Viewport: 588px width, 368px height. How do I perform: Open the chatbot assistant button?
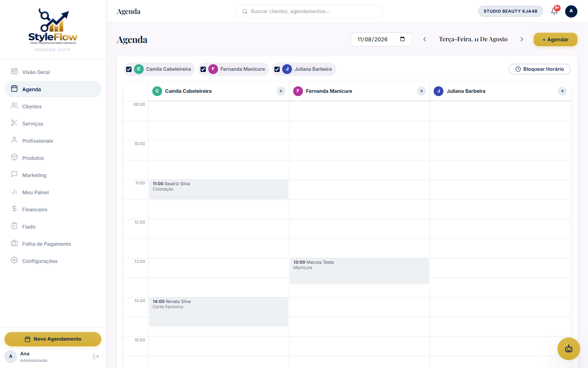click(569, 349)
